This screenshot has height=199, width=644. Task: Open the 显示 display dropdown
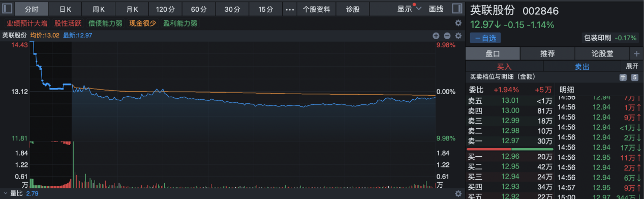point(409,9)
